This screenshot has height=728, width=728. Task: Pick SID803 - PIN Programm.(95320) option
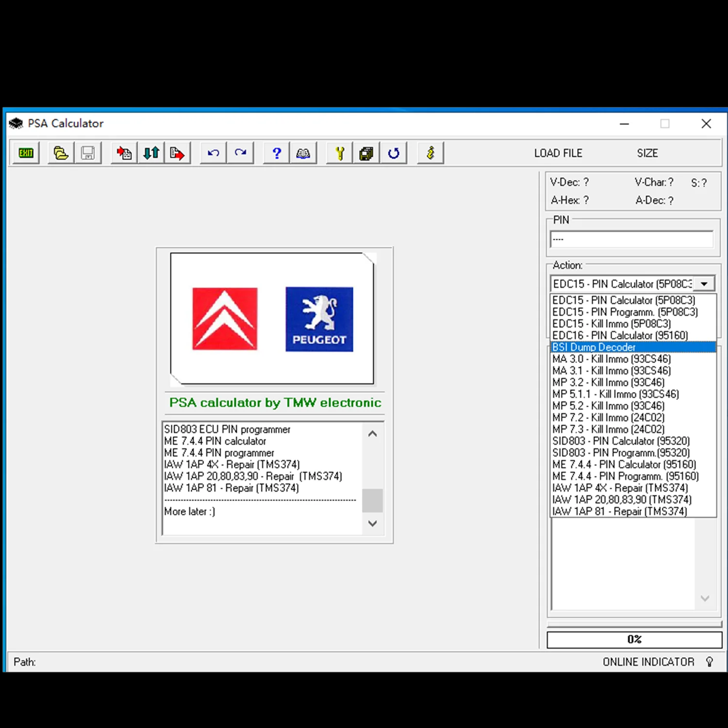pyautogui.click(x=633, y=452)
